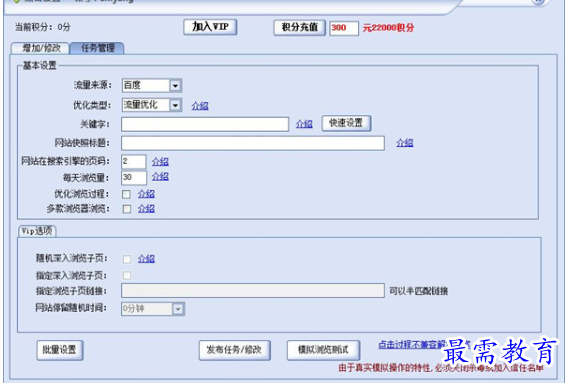The image size is (565, 383).
Task: Toggle the 随机深入浏览子页 checkbox
Action: pyautogui.click(x=127, y=259)
